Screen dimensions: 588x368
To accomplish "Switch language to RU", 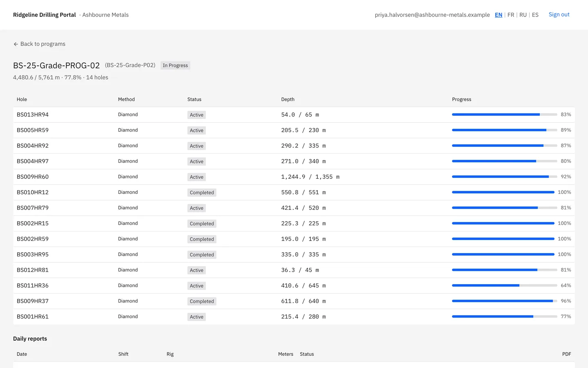I will point(523,15).
